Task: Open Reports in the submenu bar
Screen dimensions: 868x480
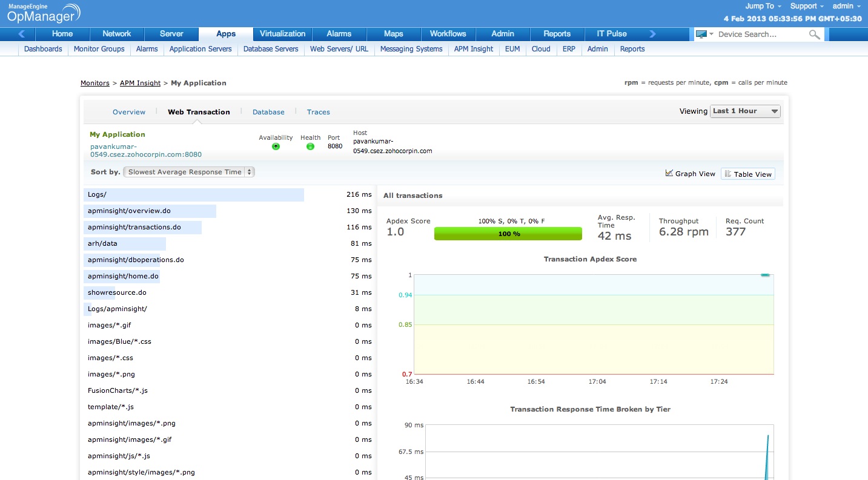Action: click(x=632, y=49)
